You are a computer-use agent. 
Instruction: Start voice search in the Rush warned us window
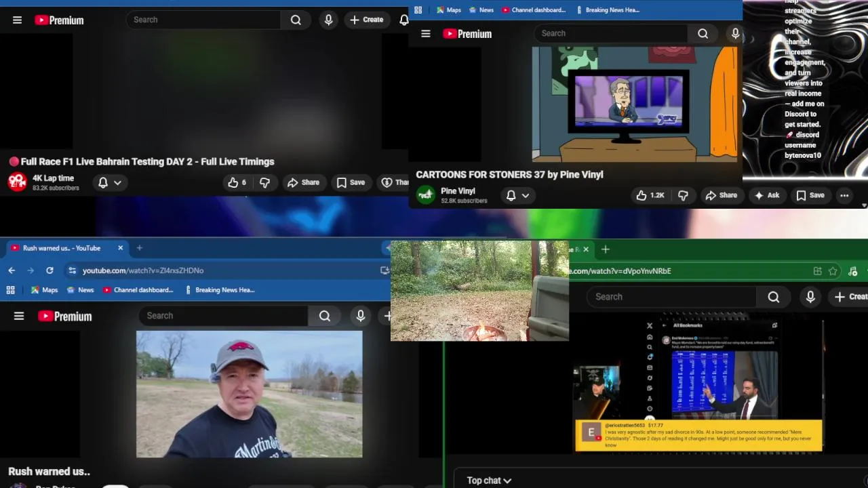click(361, 316)
